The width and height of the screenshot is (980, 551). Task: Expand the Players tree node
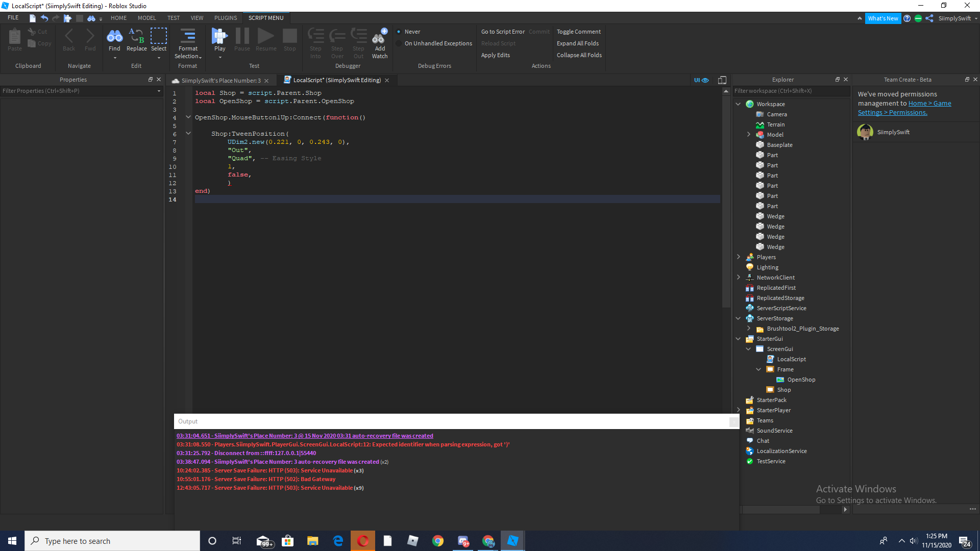click(738, 257)
